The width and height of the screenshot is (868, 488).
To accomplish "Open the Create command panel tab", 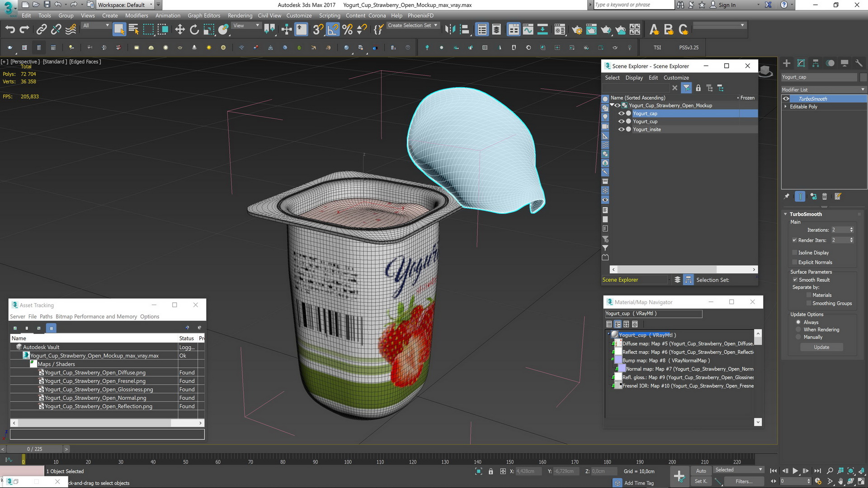I will 787,63.
